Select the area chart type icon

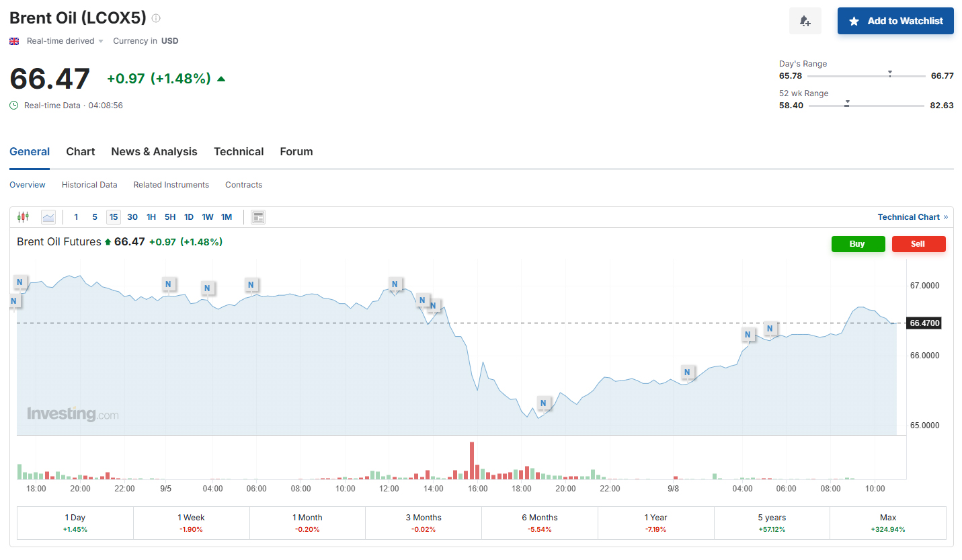tap(48, 216)
